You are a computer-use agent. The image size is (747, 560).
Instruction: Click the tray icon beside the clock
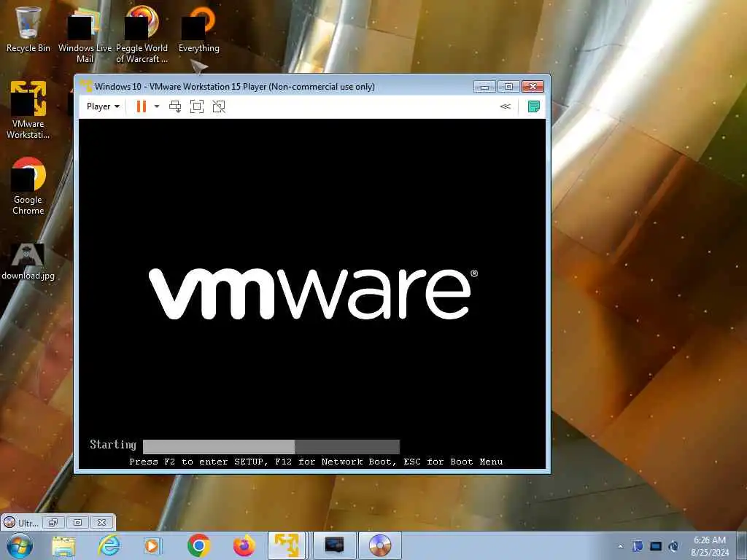pos(673,546)
